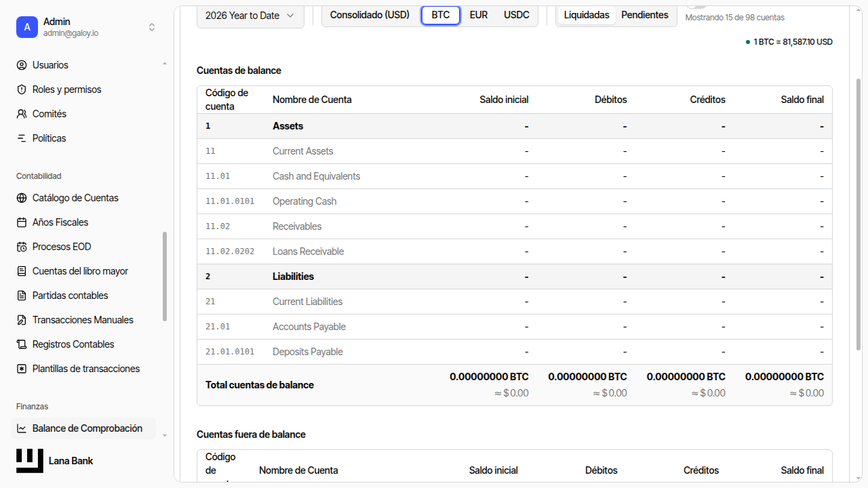Open the 2026 Year to Date dropdown
Image resolution: width=868 pixels, height=488 pixels.
(x=250, y=16)
